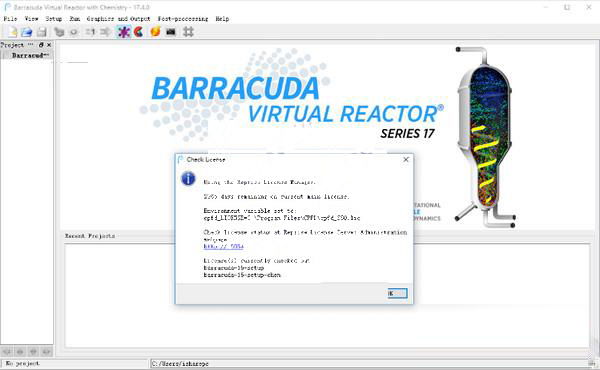Click the Save disk icon in toolbar

pos(41,32)
